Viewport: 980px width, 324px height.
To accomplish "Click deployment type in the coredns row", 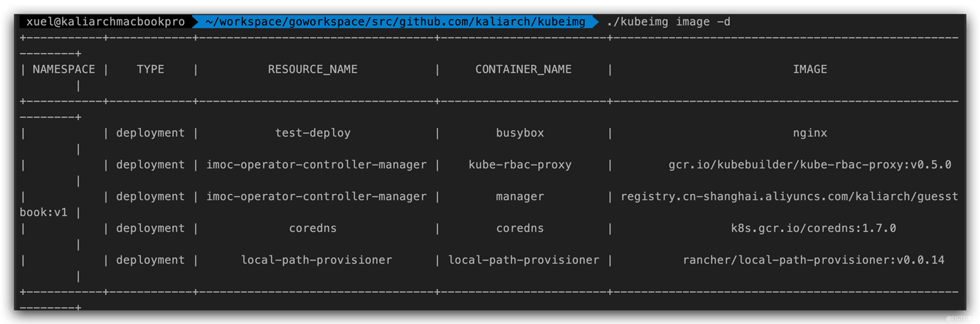I will (151, 228).
